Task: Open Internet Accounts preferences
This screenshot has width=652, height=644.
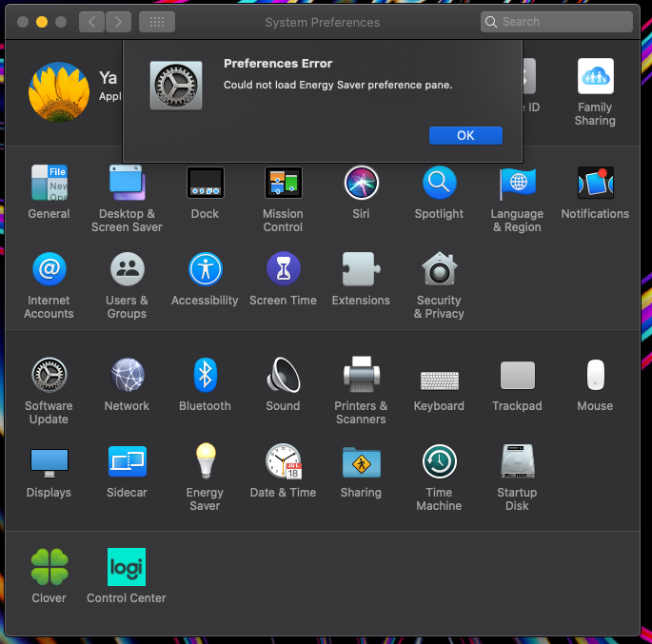Action: click(x=49, y=269)
